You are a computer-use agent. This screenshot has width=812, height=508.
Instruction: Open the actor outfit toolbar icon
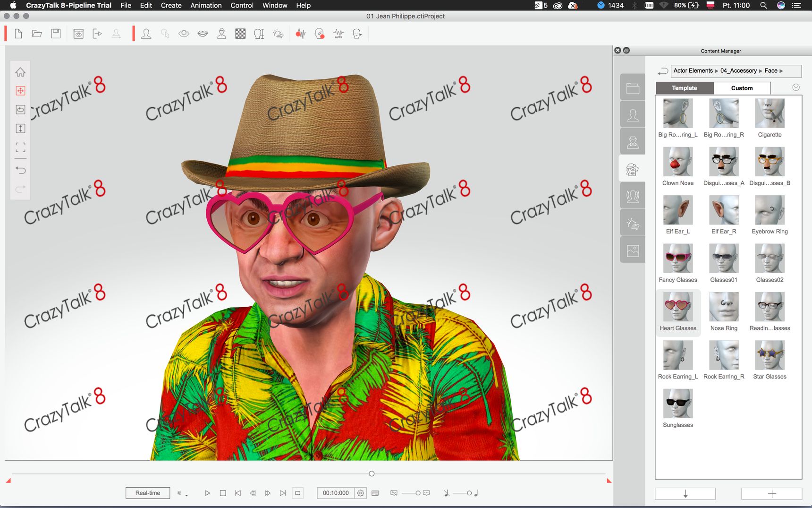tap(221, 34)
